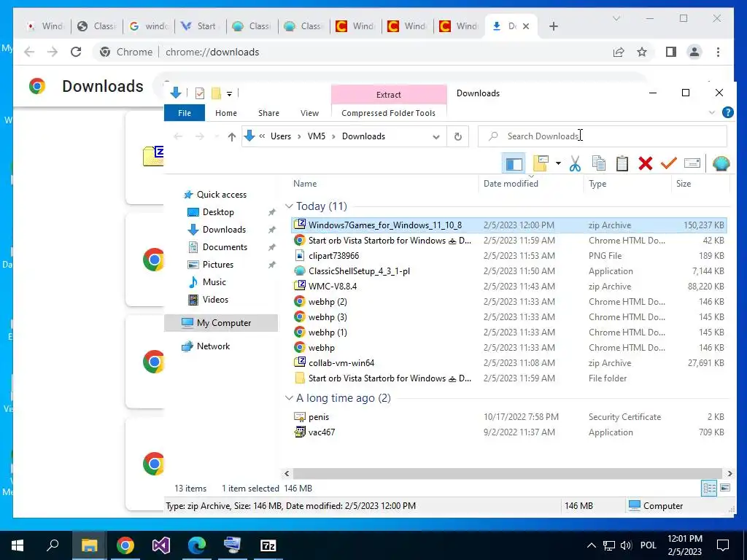
Task: Go up one folder level arrow
Action: click(x=231, y=136)
